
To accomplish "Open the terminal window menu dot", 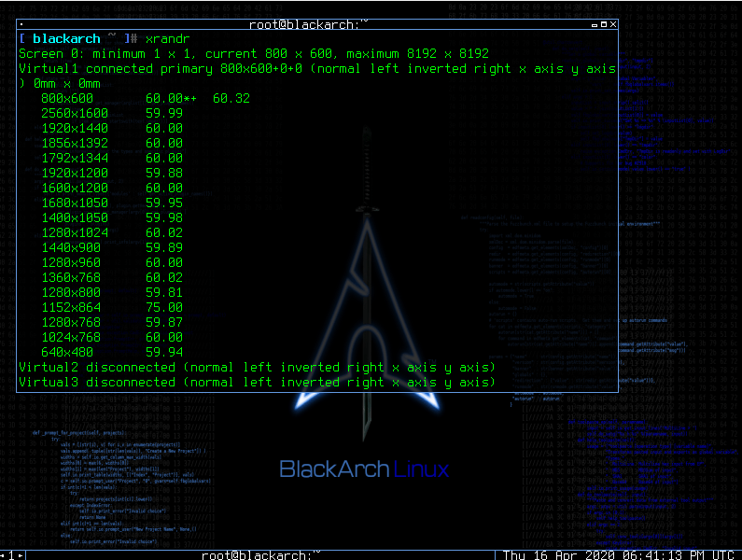I will click(21, 24).
